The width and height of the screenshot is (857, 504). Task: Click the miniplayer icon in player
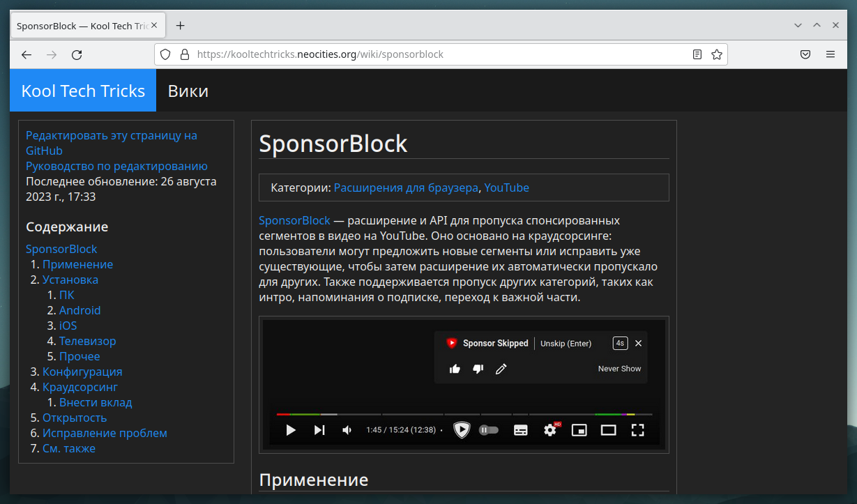(579, 430)
